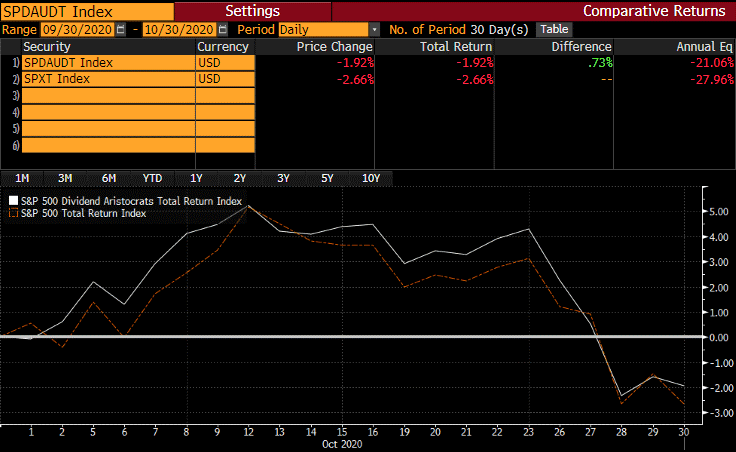Click SPDAUDT price change value -1.92%
Image resolution: width=736 pixels, height=452 pixels.
[355, 63]
